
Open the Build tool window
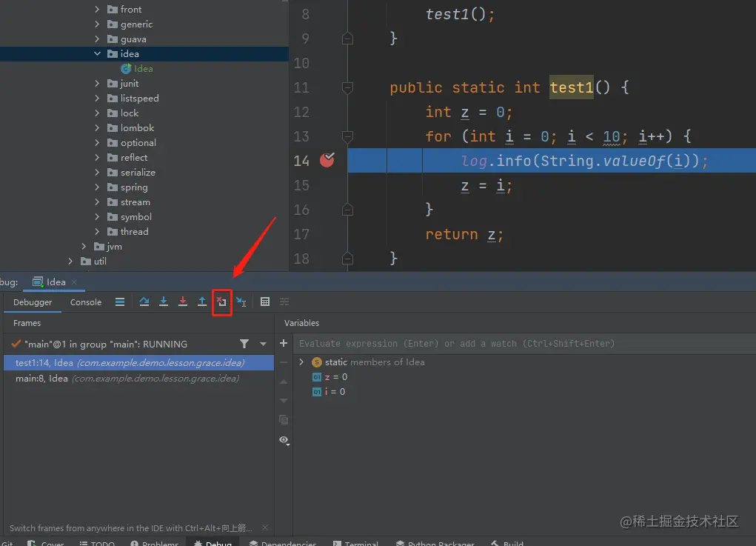tap(507, 543)
